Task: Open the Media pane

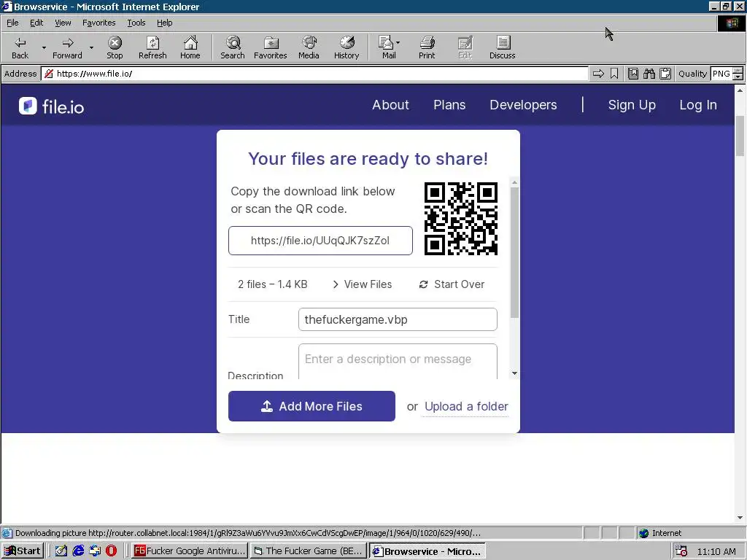Action: pyautogui.click(x=309, y=47)
